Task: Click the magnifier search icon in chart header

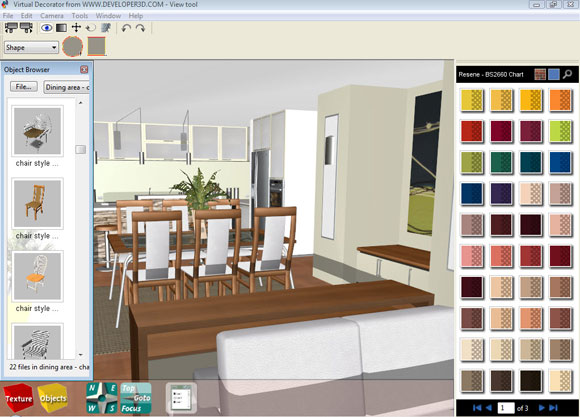Action: coord(567,74)
